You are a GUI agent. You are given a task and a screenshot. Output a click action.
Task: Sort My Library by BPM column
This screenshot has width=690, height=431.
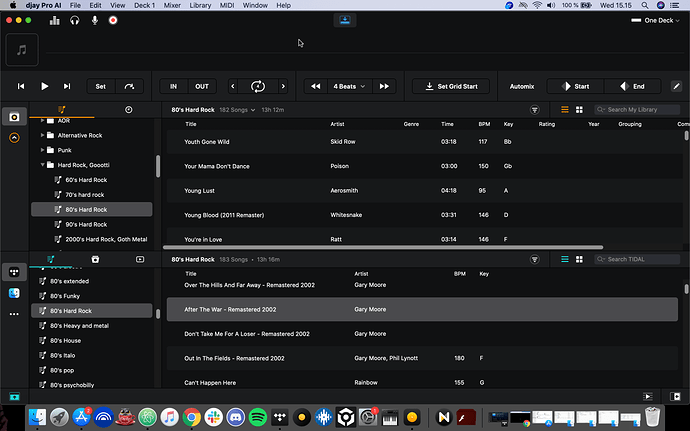pyautogui.click(x=484, y=124)
